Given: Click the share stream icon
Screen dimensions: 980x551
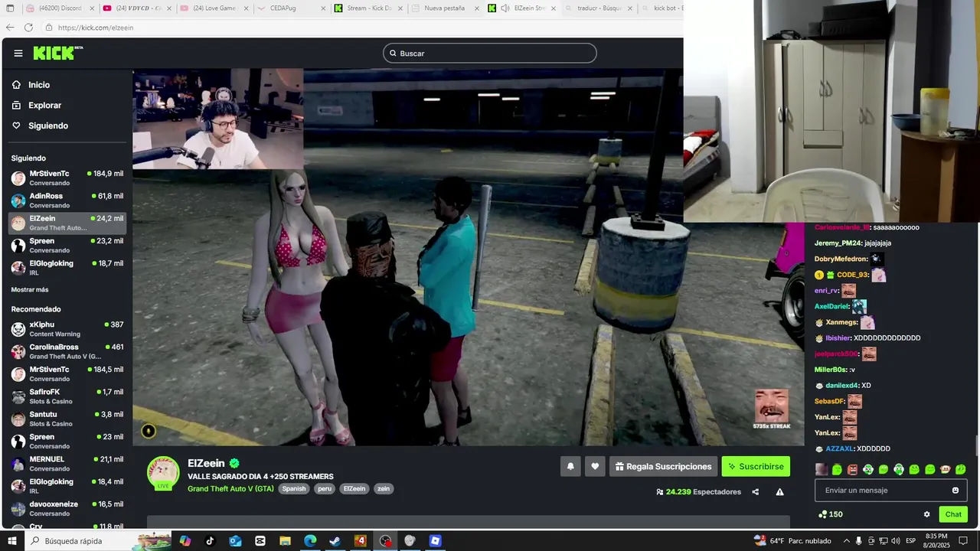Looking at the screenshot, I should [756, 492].
